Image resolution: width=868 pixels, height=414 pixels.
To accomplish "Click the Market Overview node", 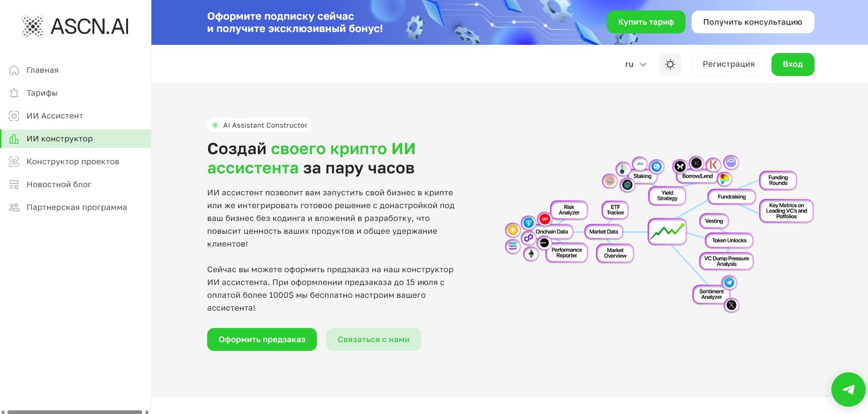I will coord(615,253).
